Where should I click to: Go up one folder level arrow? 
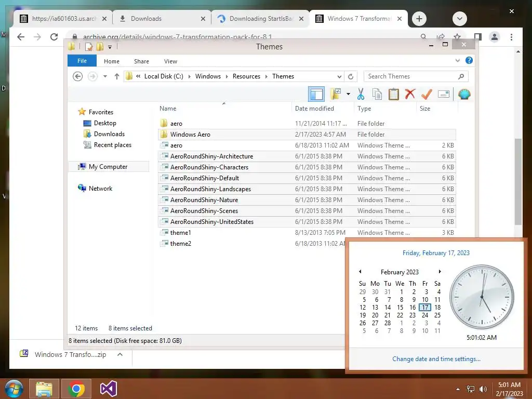(117, 76)
